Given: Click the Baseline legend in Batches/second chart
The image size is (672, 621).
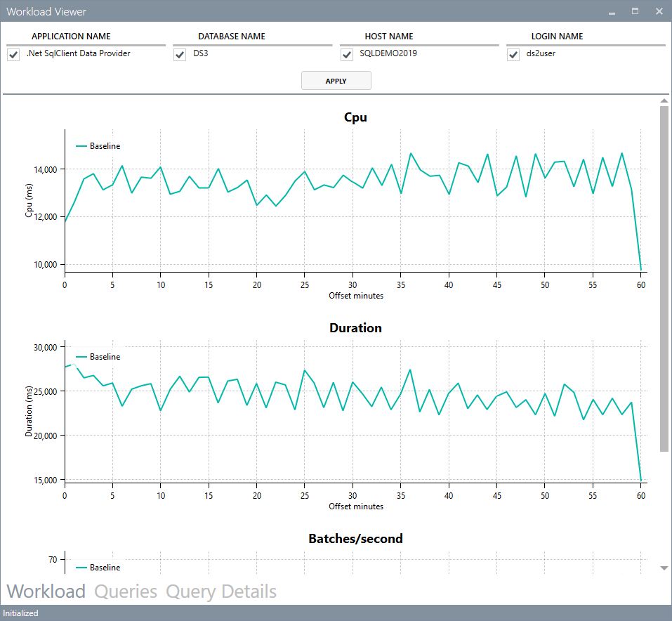Looking at the screenshot, I should 98,568.
